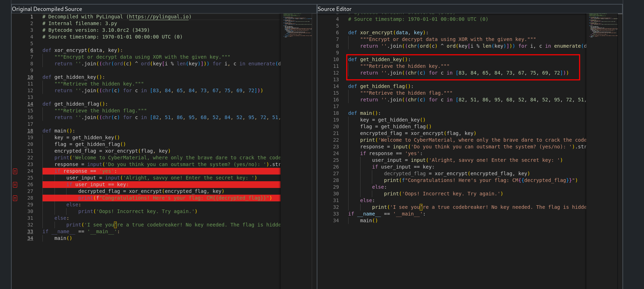
Task: Click "key = get_hidden_key()" in left panel
Action: (87, 137)
